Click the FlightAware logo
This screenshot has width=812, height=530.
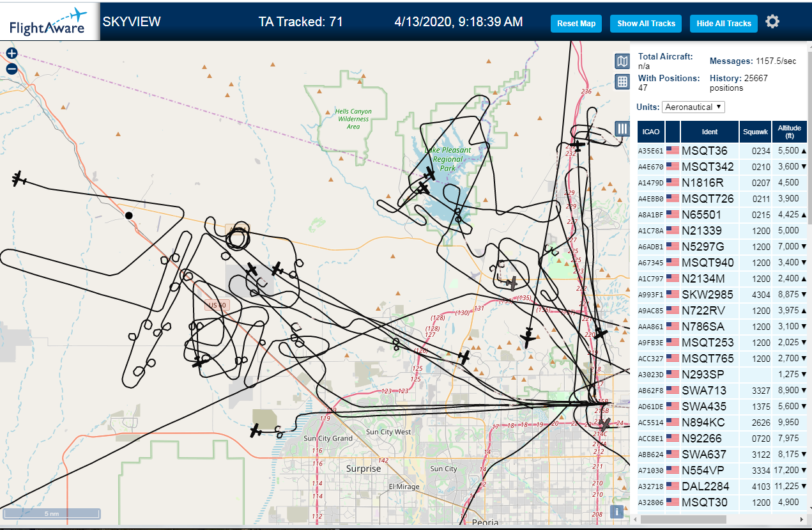[x=49, y=21]
